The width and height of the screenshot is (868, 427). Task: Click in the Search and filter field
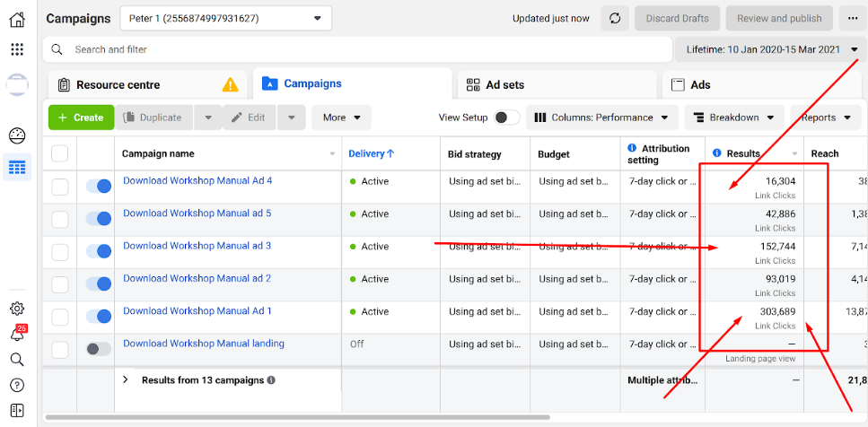tap(359, 49)
